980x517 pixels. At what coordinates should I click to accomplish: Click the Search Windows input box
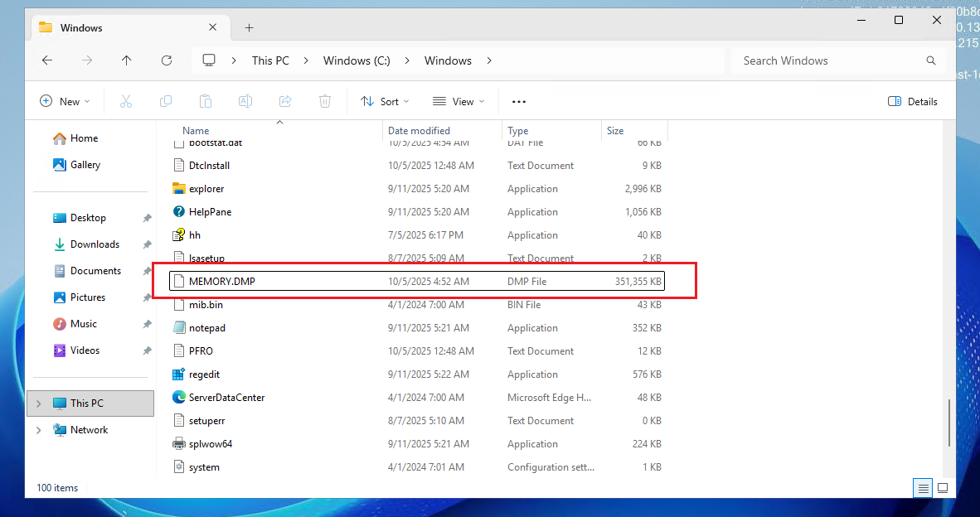click(x=829, y=60)
